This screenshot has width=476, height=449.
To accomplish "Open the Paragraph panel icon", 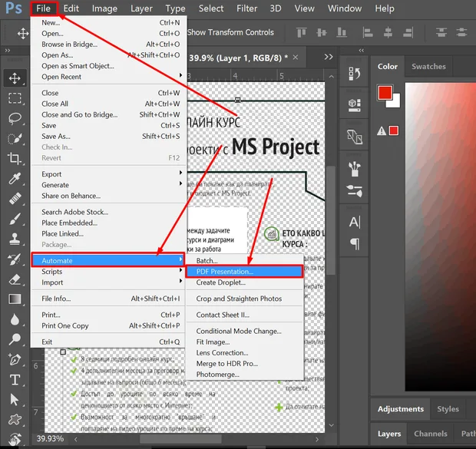I will 355,243.
